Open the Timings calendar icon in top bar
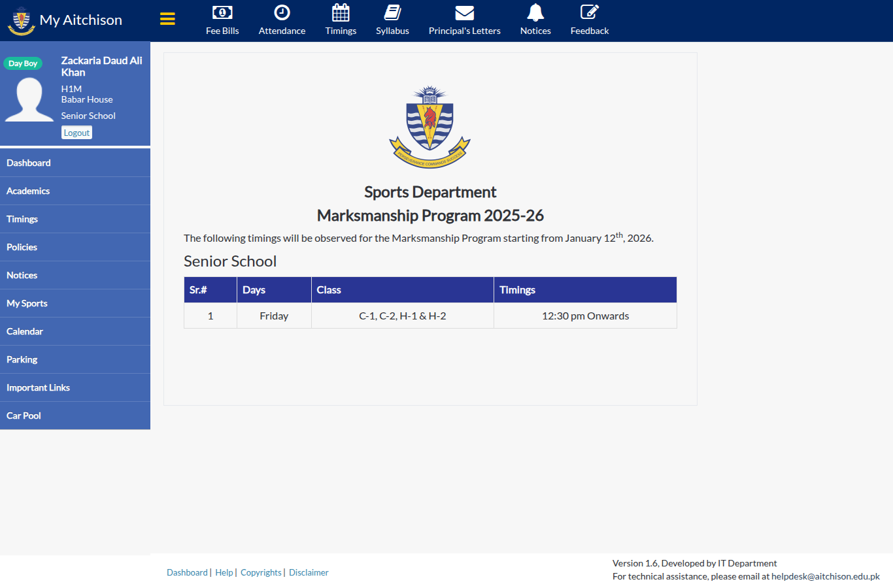The height and width of the screenshot is (588, 893). tap(341, 12)
